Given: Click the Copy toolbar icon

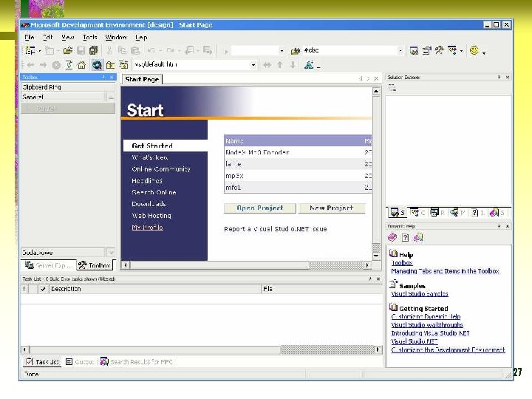Looking at the screenshot, I should point(122,50).
